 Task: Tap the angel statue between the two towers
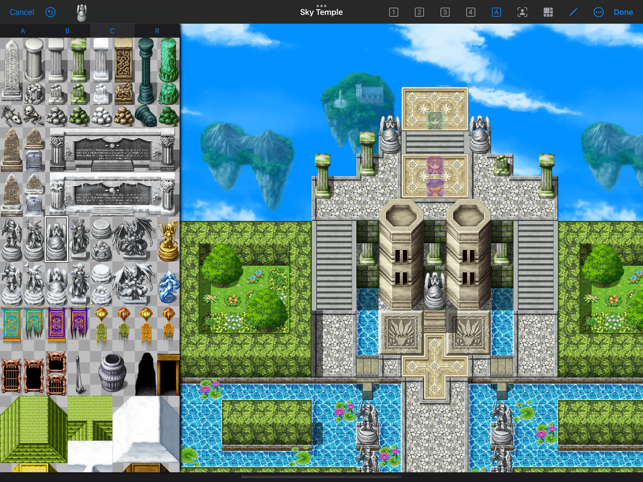435,290
